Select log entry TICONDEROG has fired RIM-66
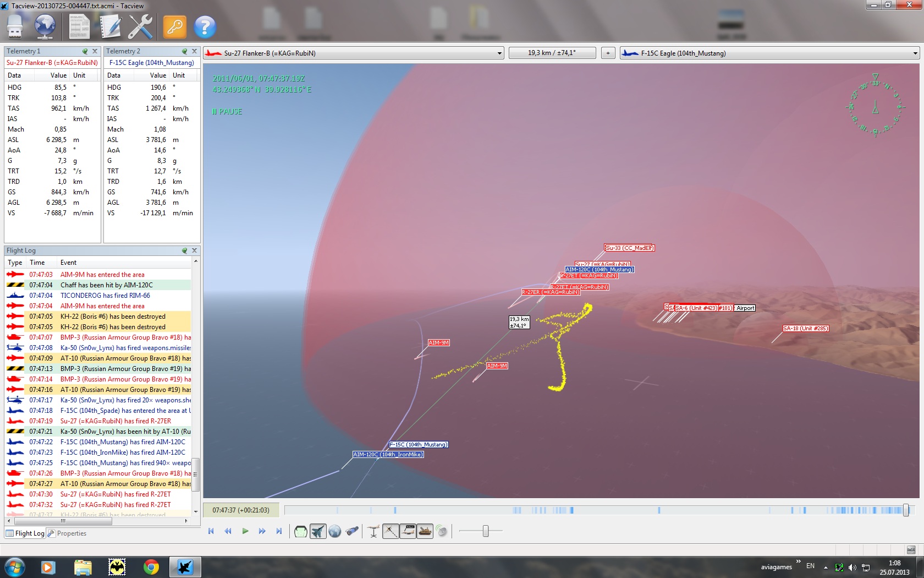The width and height of the screenshot is (924, 578). coord(98,296)
